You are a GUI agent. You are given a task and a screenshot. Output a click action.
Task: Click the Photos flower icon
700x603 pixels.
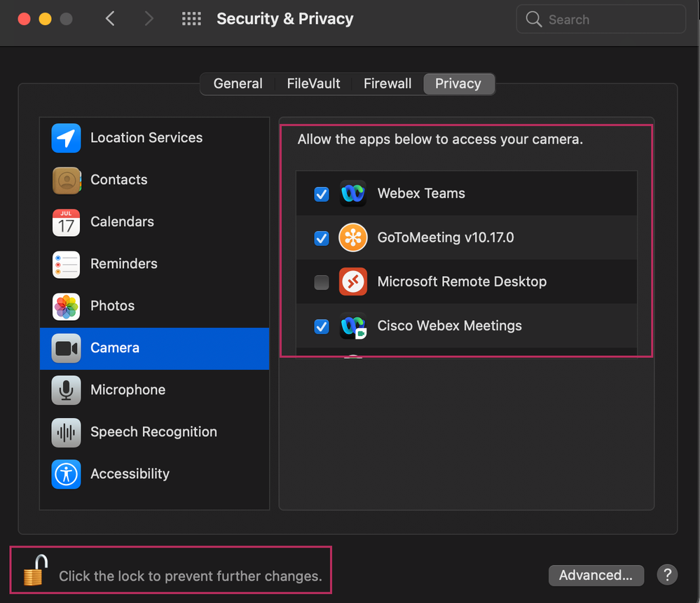(66, 306)
